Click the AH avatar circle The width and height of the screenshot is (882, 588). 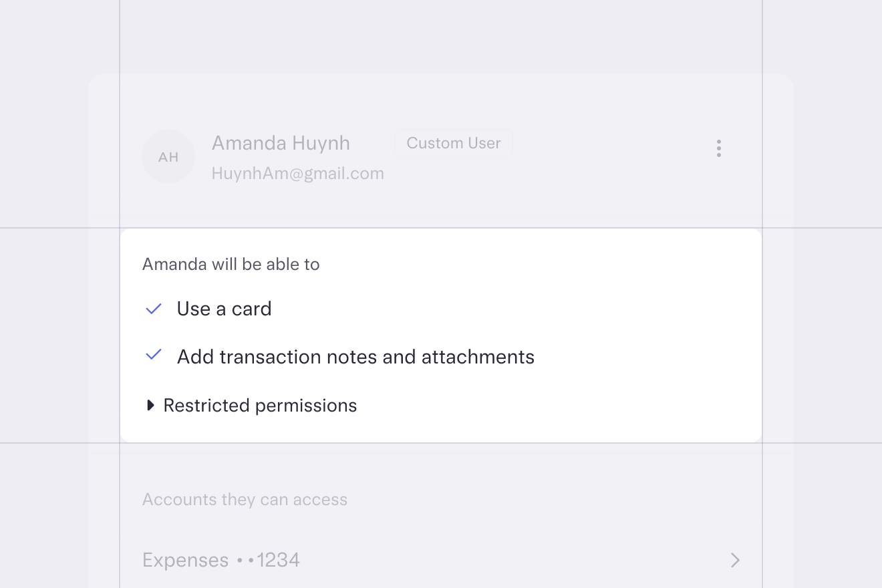[168, 156]
